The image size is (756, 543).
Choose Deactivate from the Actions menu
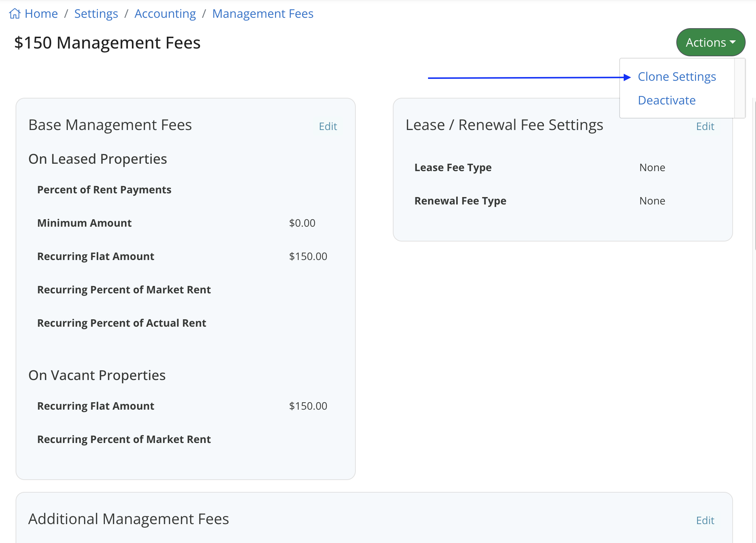pyautogui.click(x=666, y=100)
